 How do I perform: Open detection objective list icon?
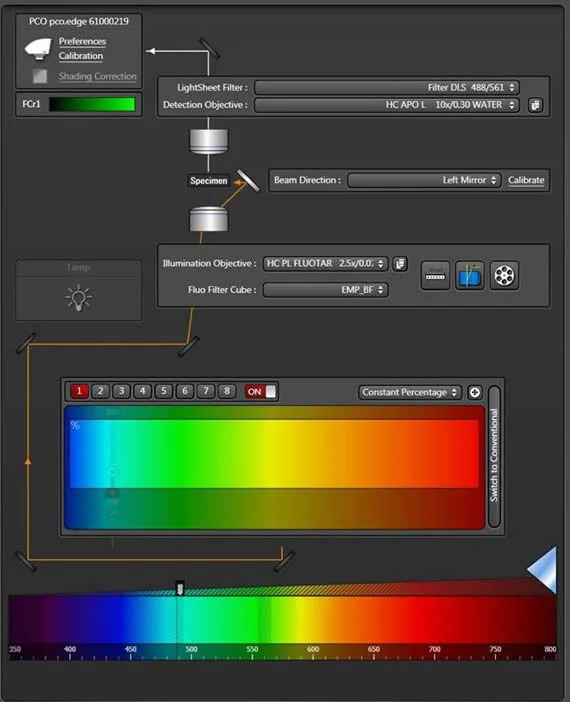pyautogui.click(x=535, y=105)
